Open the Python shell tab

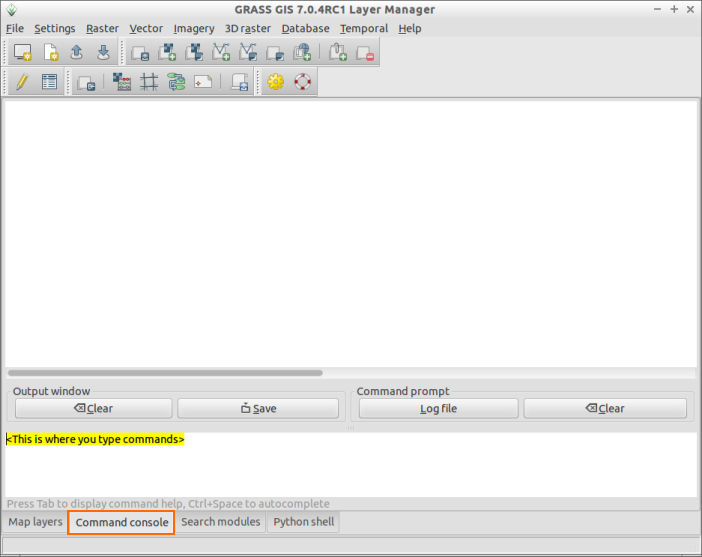[x=304, y=522]
